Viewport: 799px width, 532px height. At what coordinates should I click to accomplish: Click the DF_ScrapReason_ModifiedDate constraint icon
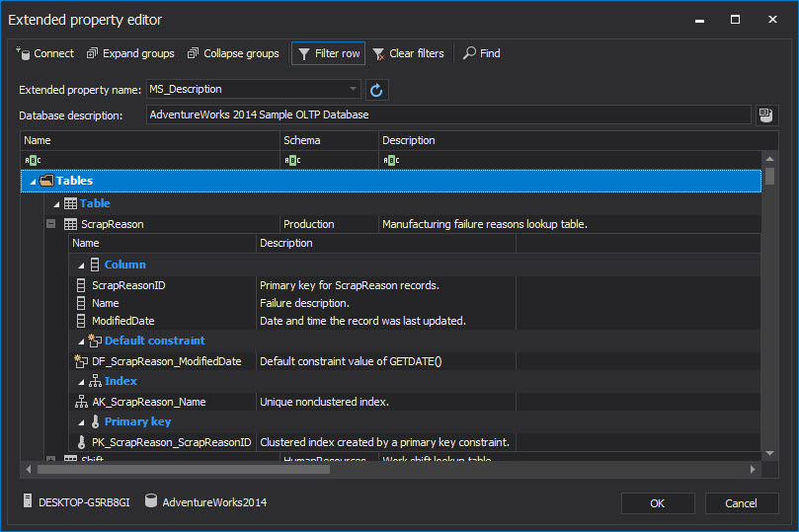(x=81, y=361)
